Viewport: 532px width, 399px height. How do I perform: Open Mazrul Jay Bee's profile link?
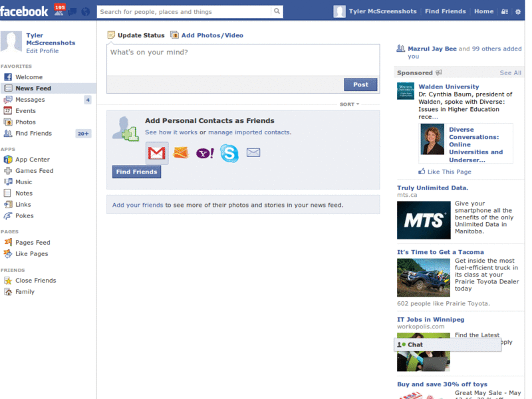[432, 49]
